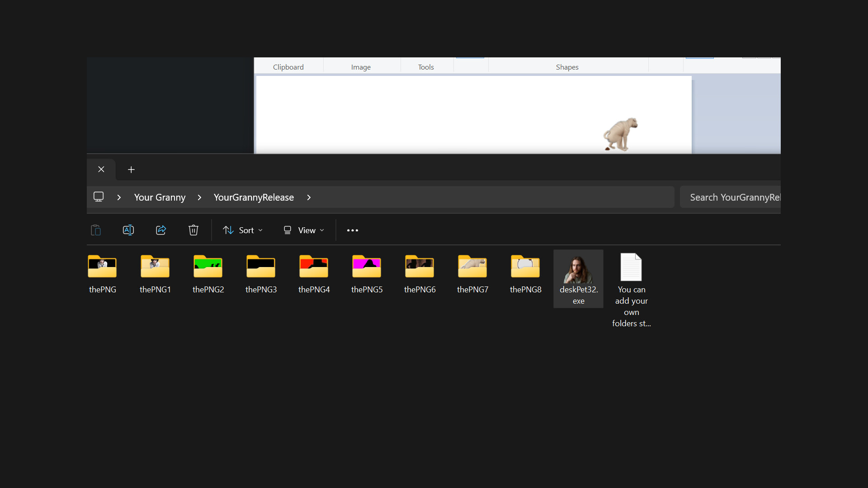
Task: Open the new tab plus icon
Action: pyautogui.click(x=131, y=169)
